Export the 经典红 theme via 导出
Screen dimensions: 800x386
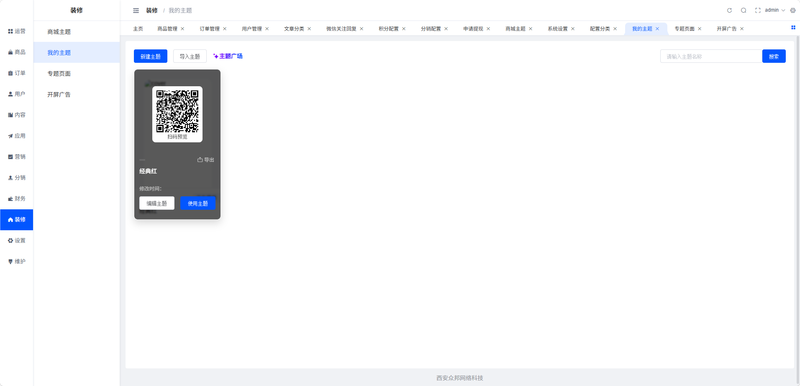pos(206,160)
